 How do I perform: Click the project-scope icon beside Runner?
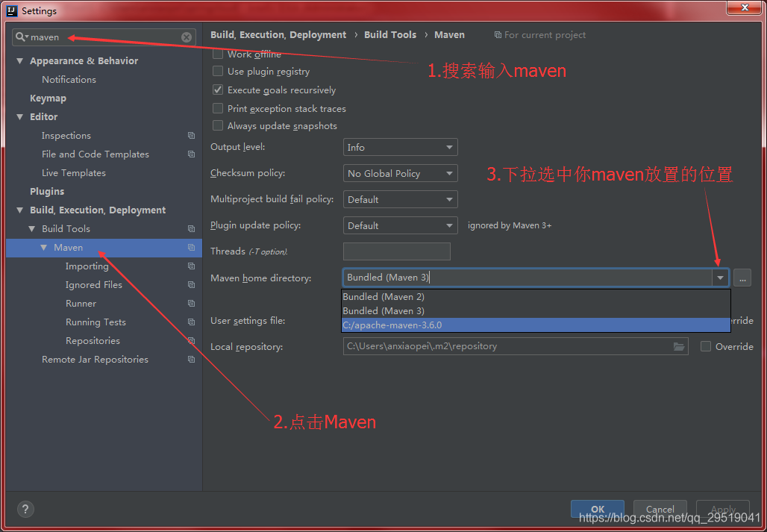click(x=191, y=303)
